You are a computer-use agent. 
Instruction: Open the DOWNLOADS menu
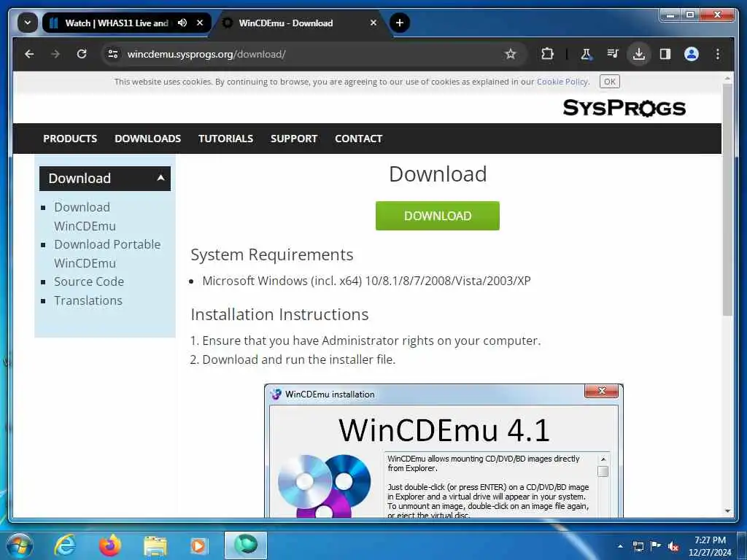click(147, 139)
